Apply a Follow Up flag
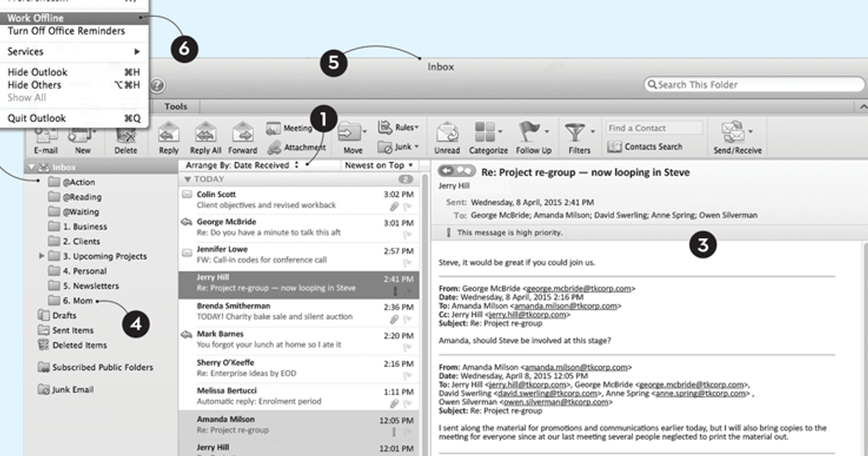The image size is (868, 456). (x=532, y=138)
